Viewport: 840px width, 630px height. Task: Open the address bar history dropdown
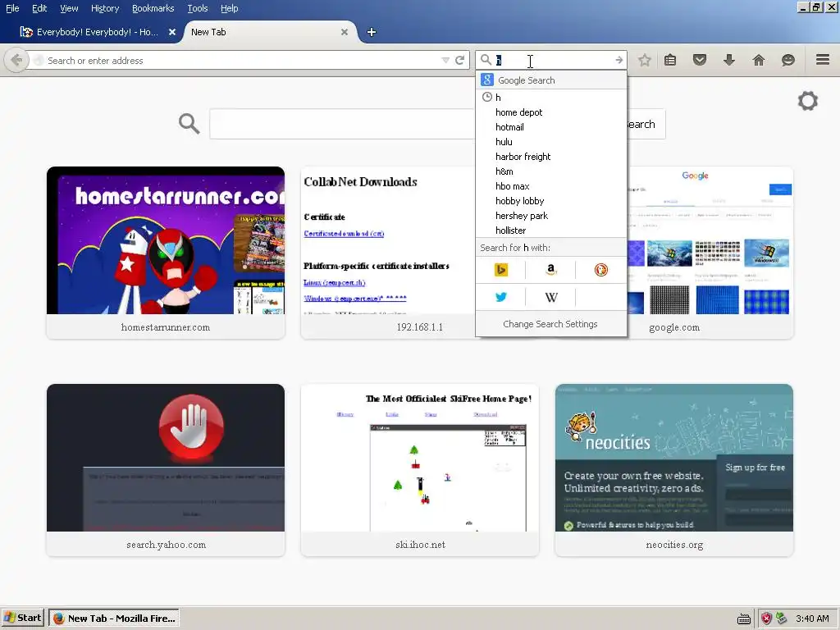(x=445, y=61)
